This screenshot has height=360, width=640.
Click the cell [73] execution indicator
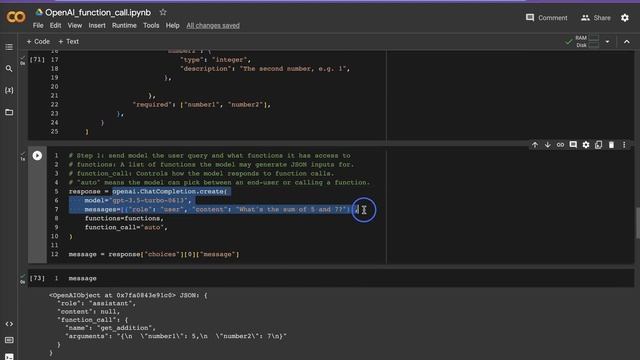pyautogui.click(x=37, y=278)
